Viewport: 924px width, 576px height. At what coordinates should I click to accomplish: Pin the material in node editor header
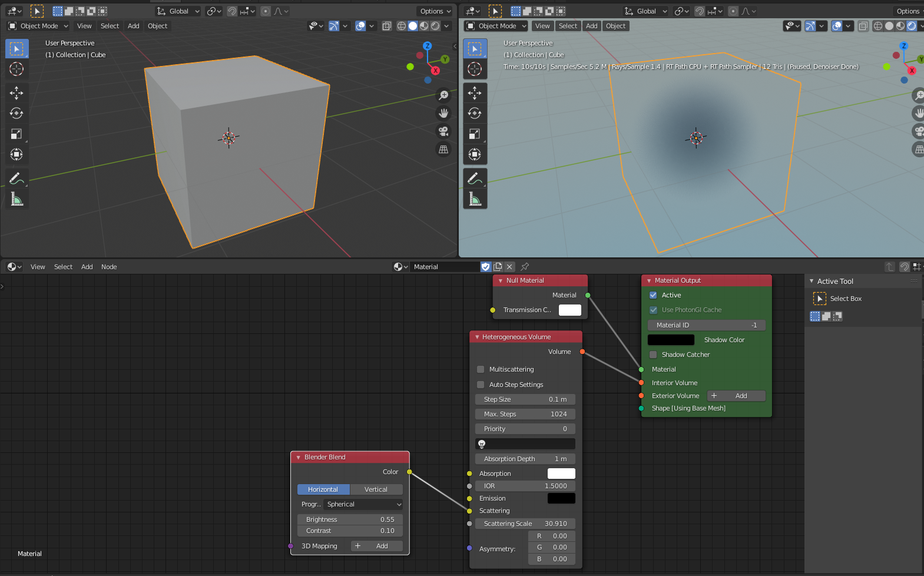(525, 267)
